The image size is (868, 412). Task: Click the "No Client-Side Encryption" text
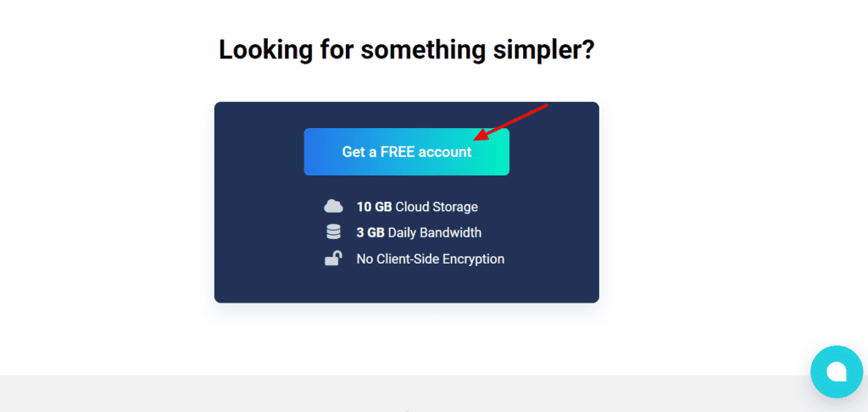pos(430,259)
